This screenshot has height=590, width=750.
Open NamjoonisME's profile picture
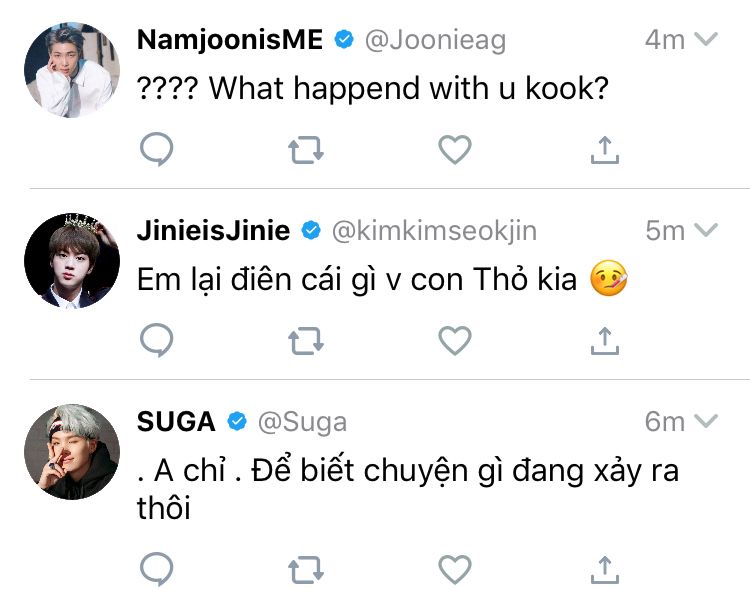[66, 69]
